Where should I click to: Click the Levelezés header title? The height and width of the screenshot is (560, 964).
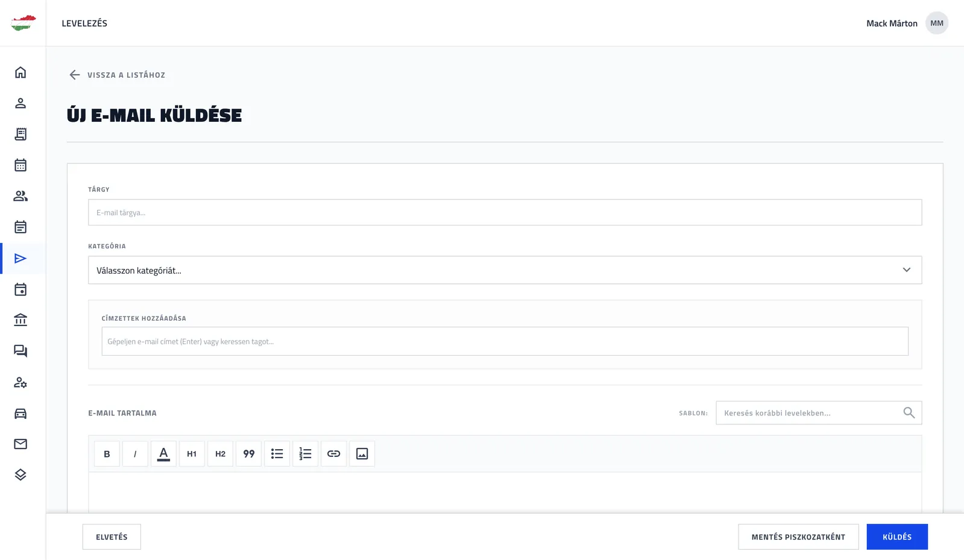click(x=84, y=23)
